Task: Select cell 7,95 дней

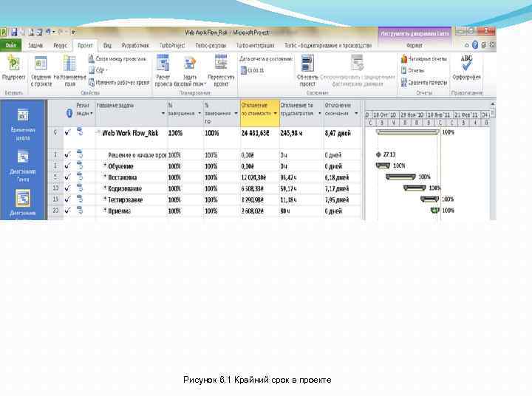Action: pyautogui.click(x=342, y=199)
